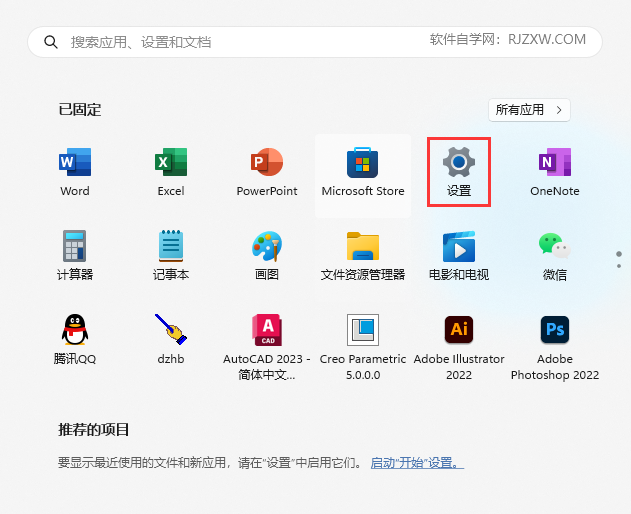Open 记事本 notepad app
This screenshot has width=631, height=514.
point(171,255)
